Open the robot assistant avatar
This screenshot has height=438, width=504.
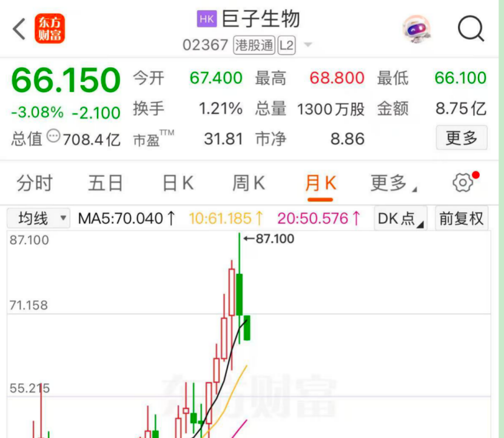[x=417, y=29]
